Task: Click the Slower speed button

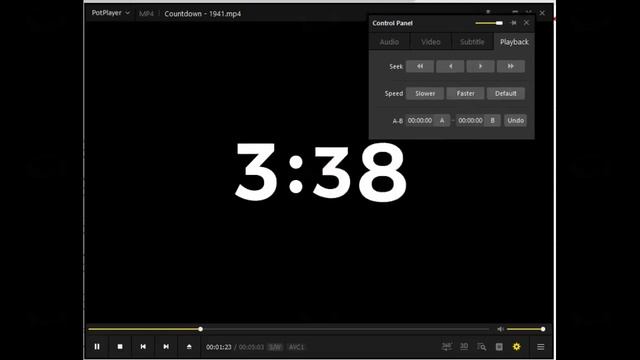Action: click(425, 93)
